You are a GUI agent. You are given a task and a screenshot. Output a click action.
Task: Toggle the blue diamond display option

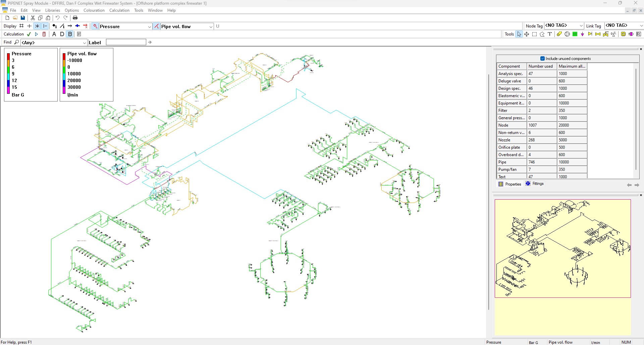click(77, 26)
